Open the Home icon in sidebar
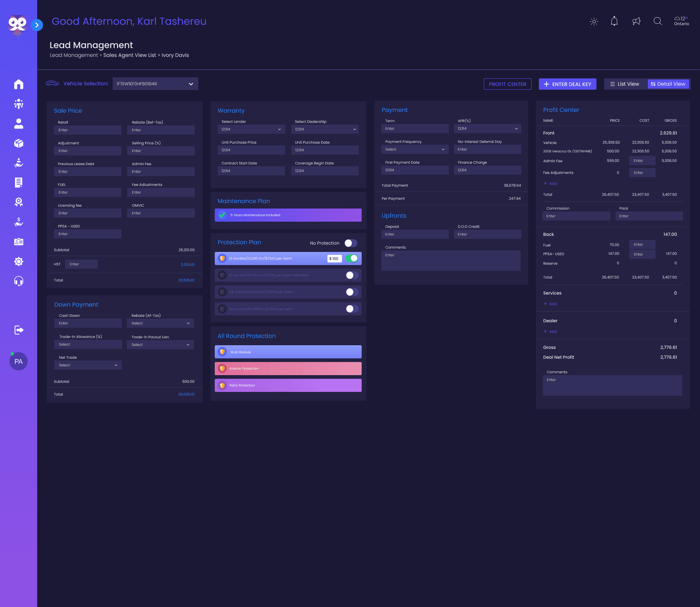The height and width of the screenshot is (607, 700). click(19, 84)
